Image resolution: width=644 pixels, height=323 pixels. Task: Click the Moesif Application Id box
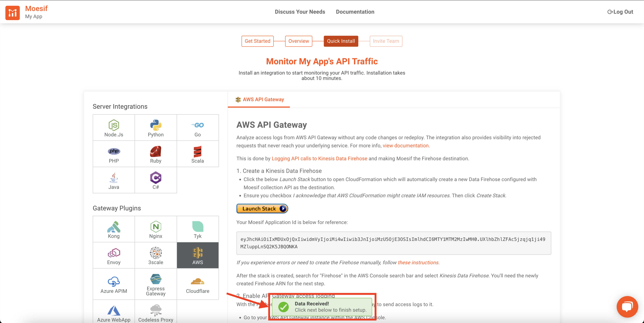pyautogui.click(x=394, y=243)
